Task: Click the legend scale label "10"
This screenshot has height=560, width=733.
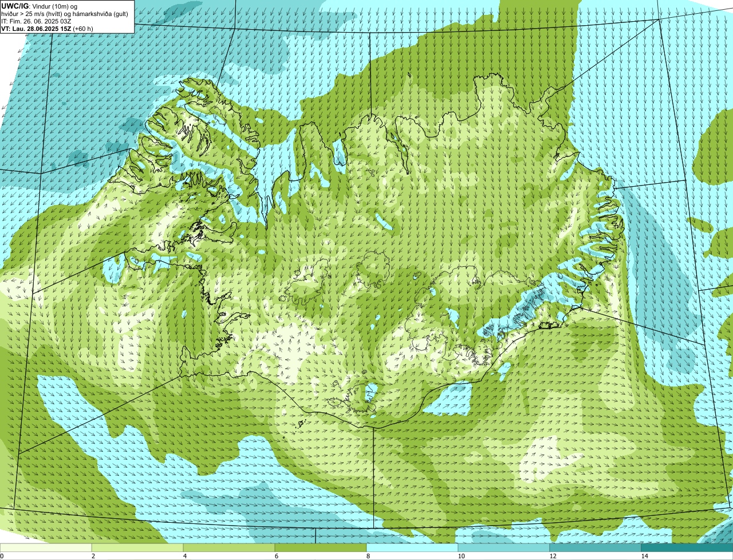Action: pyautogui.click(x=461, y=556)
